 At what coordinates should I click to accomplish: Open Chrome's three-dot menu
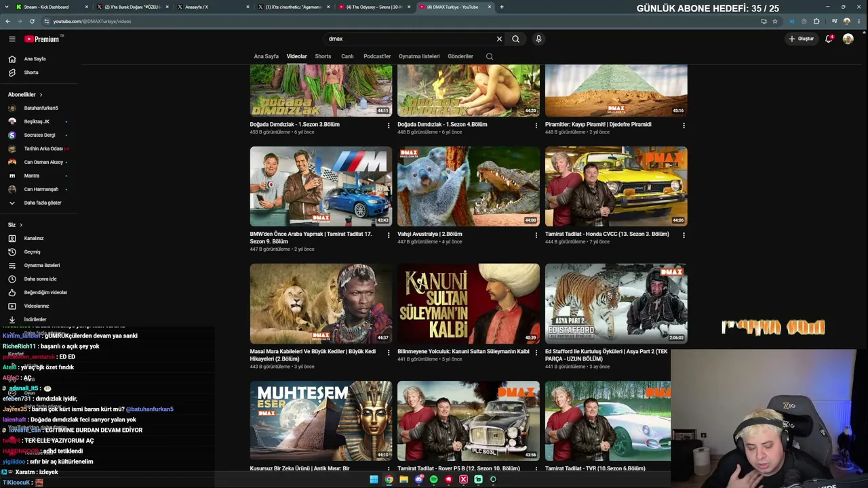pyautogui.click(x=860, y=21)
